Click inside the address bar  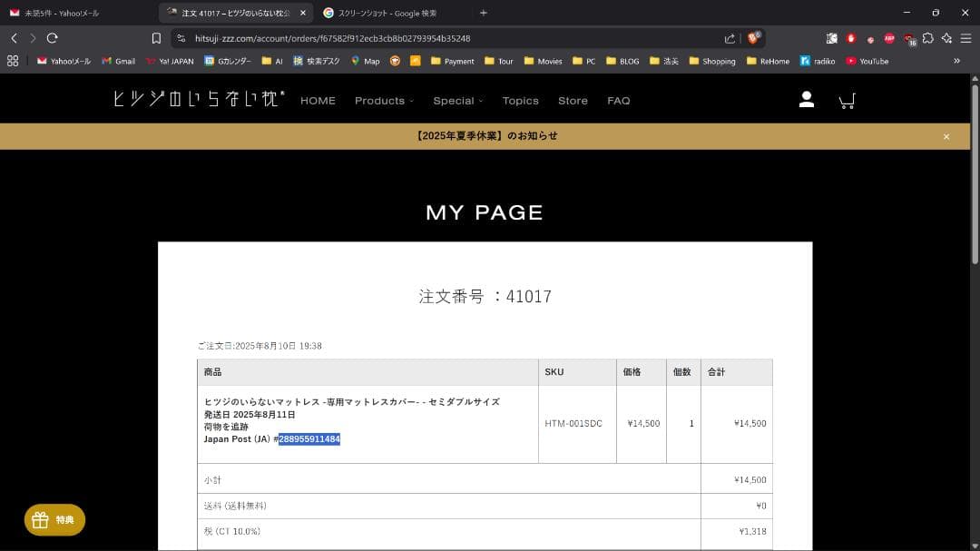[x=363, y=39]
